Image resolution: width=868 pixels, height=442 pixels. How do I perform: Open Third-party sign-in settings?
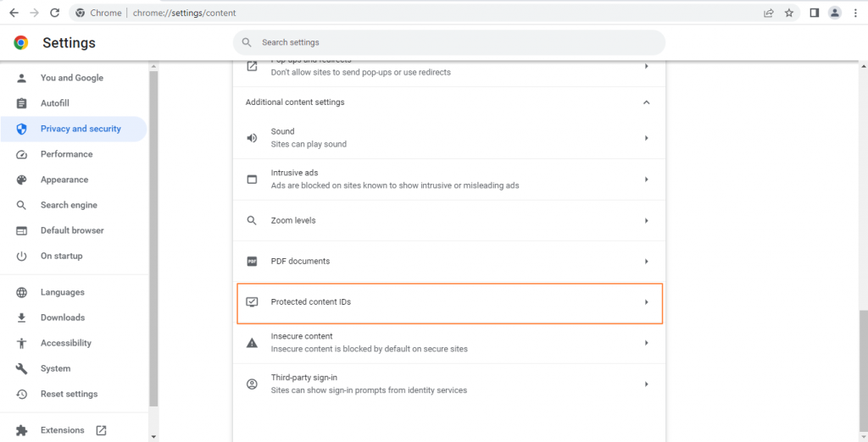pos(449,384)
